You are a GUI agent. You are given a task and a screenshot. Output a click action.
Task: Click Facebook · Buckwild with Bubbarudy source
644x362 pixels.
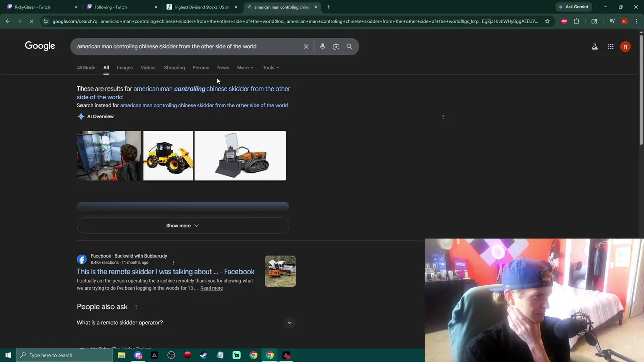coord(128,256)
